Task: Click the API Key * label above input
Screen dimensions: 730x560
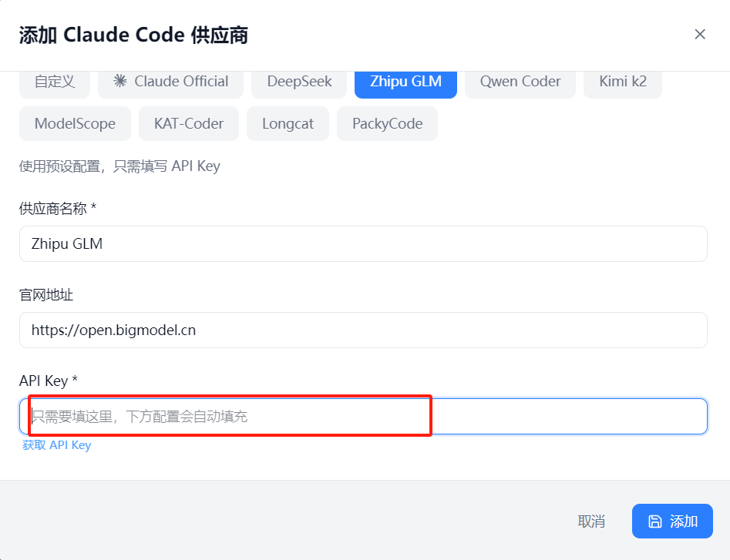Action: pos(49,381)
